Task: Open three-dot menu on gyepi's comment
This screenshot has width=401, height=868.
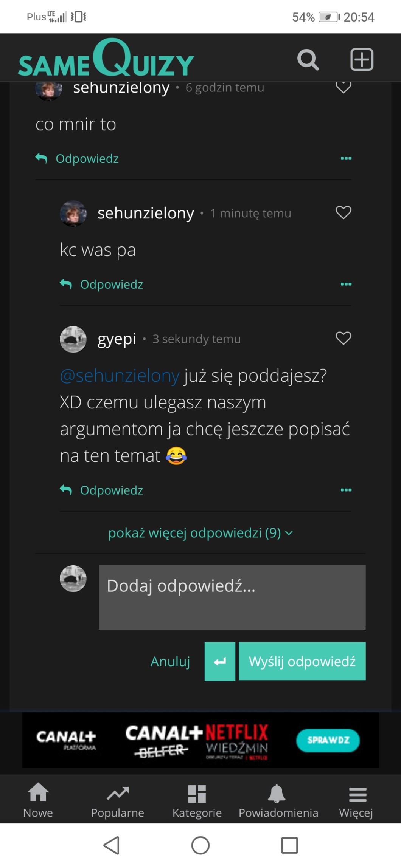Action: [x=346, y=490]
